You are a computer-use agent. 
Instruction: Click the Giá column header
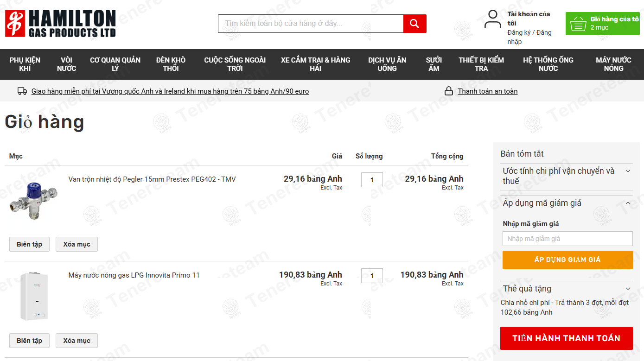(x=337, y=156)
